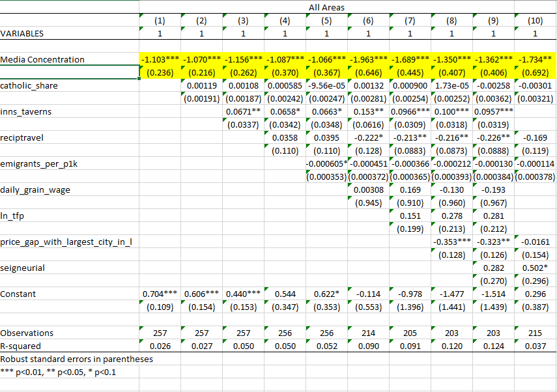
Task: Select the 'price_gap_with_largest_city_in_l' label
Action: [x=70, y=242]
